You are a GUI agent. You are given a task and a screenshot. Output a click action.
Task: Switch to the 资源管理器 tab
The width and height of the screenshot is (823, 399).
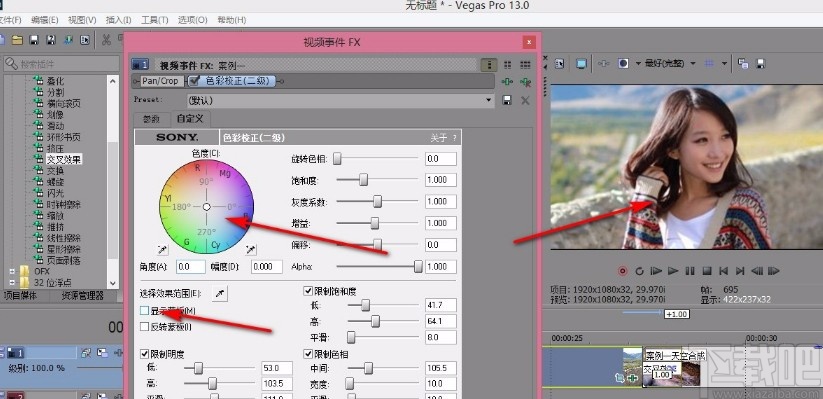[82, 296]
